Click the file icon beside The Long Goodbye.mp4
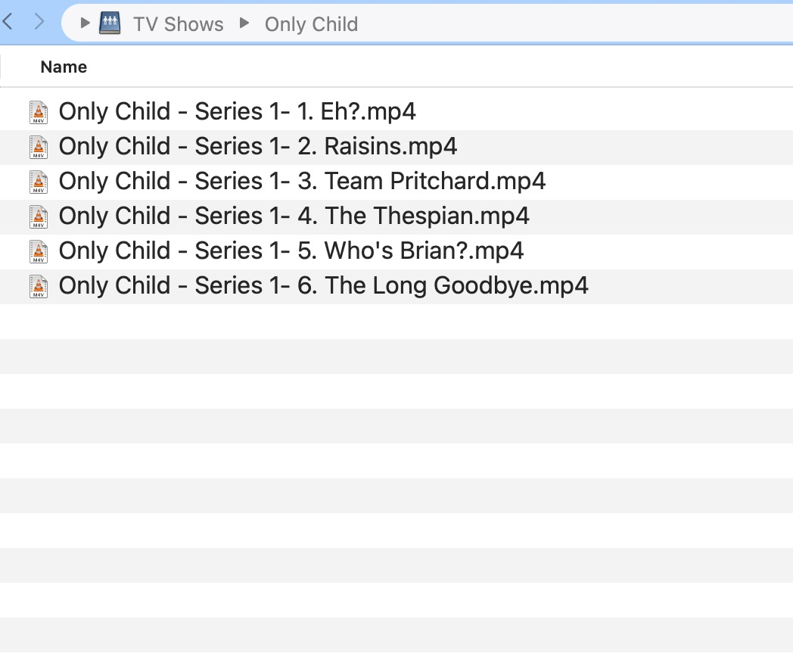This screenshot has height=672, width=793. [39, 286]
